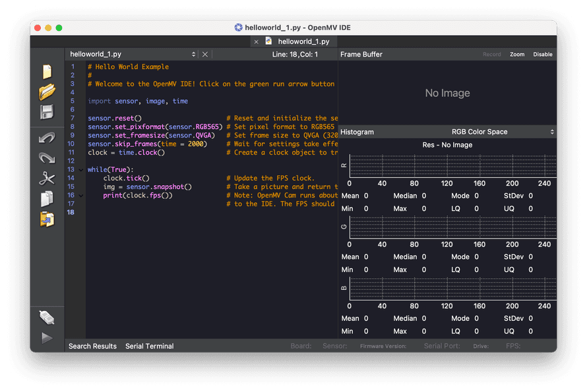Undo the last edit
587x392 pixels.
tap(47, 137)
